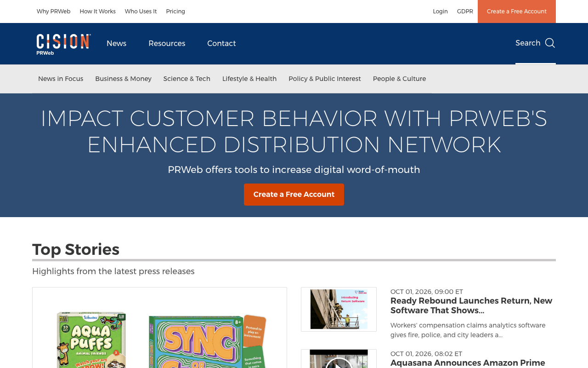Select News in Focus category
588x368 pixels.
coord(61,79)
